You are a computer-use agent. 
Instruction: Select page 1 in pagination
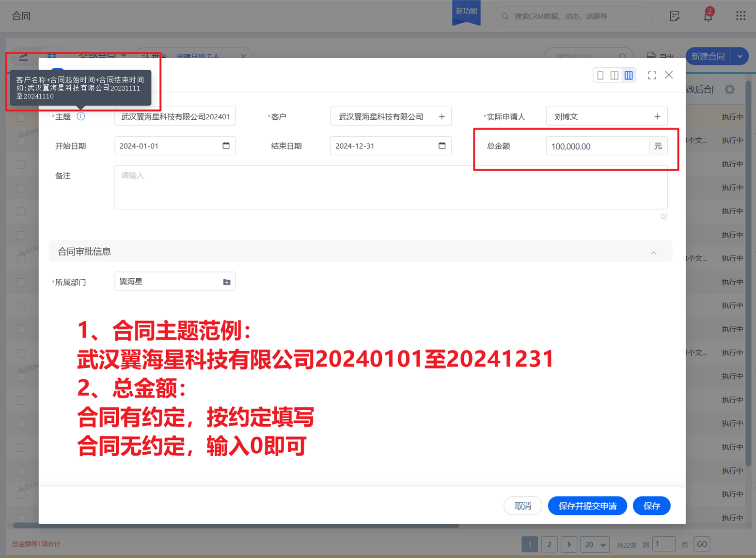coord(530,544)
